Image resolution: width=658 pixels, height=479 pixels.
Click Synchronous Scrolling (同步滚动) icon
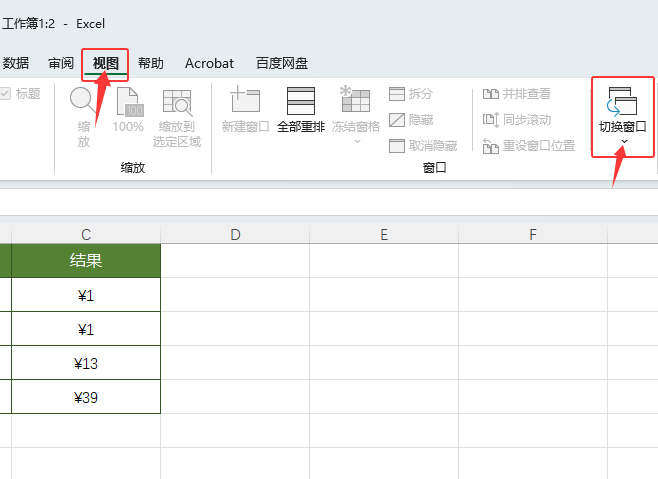pos(491,120)
